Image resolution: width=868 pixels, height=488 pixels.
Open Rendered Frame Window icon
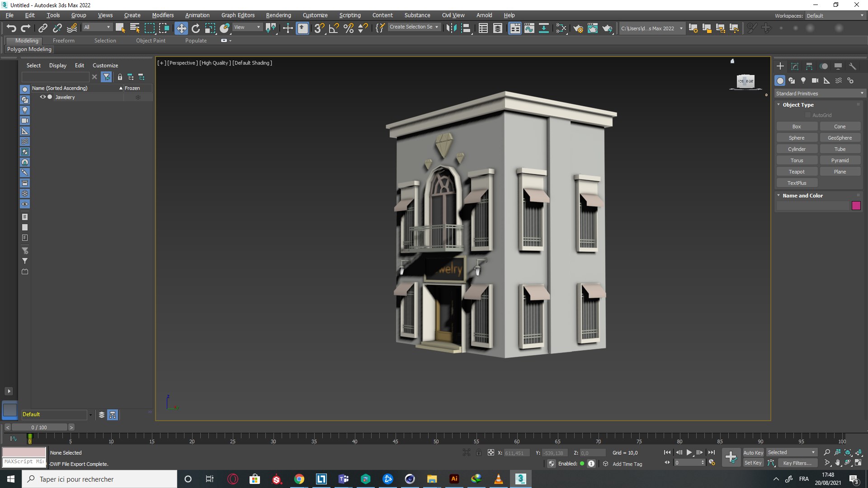(x=593, y=28)
